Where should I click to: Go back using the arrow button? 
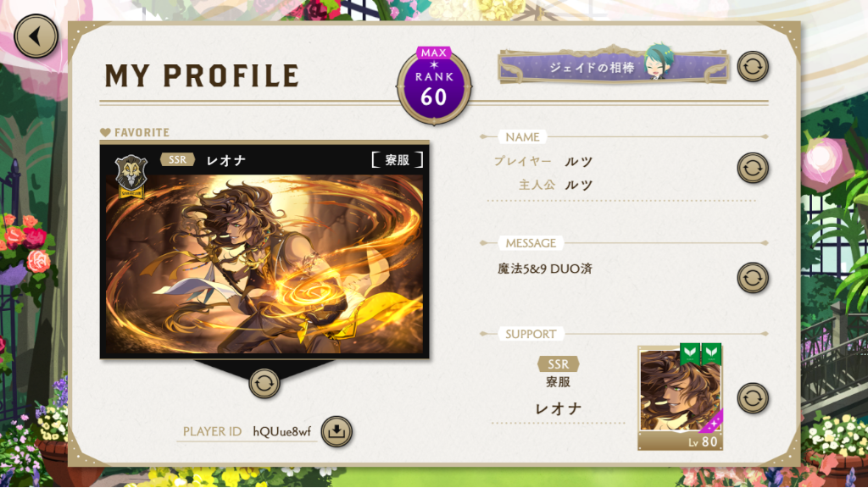click(36, 36)
